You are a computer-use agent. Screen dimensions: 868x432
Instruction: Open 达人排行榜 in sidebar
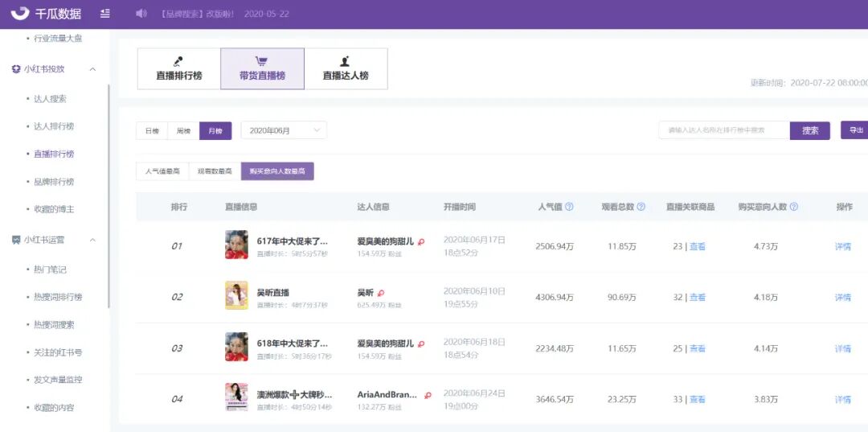[x=54, y=126]
